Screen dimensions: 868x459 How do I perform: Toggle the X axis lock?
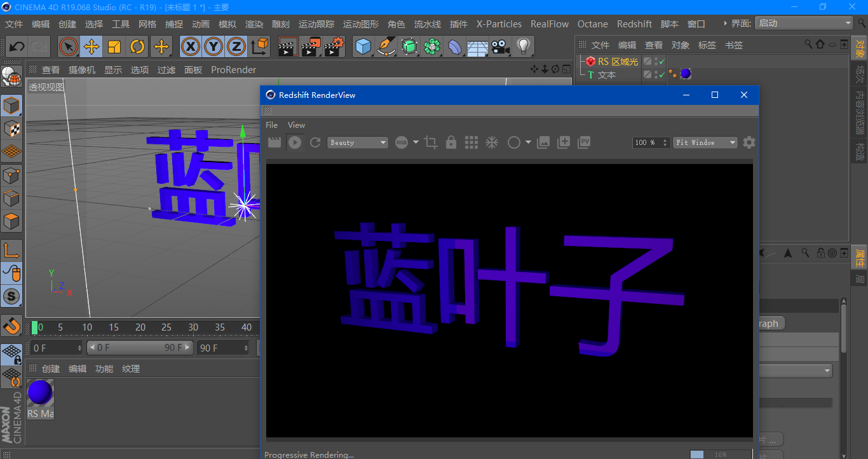pos(191,46)
